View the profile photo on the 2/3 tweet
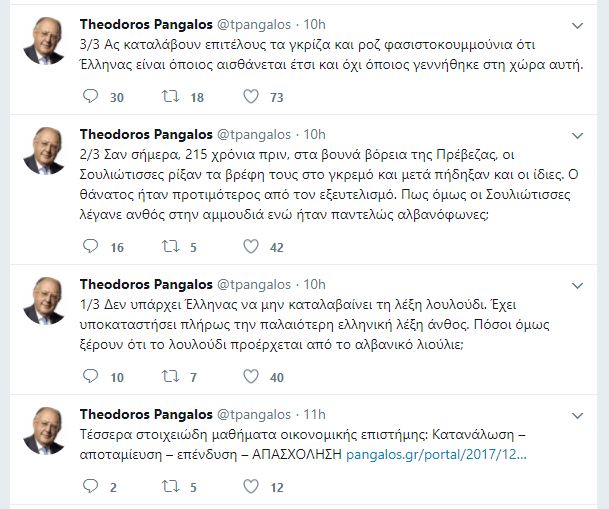 click(x=45, y=153)
